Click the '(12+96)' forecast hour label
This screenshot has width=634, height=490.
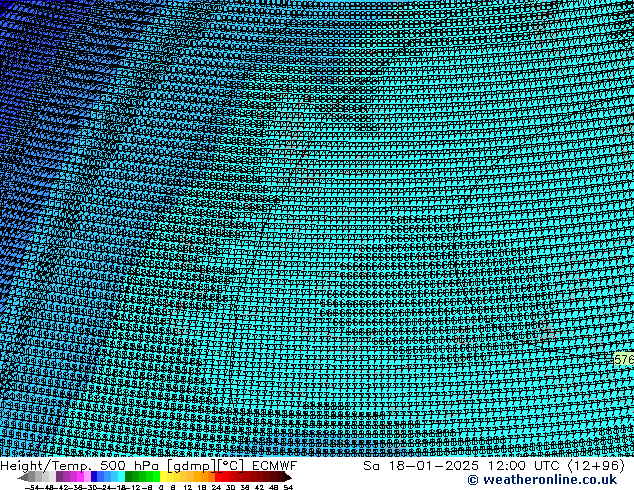pos(597,466)
